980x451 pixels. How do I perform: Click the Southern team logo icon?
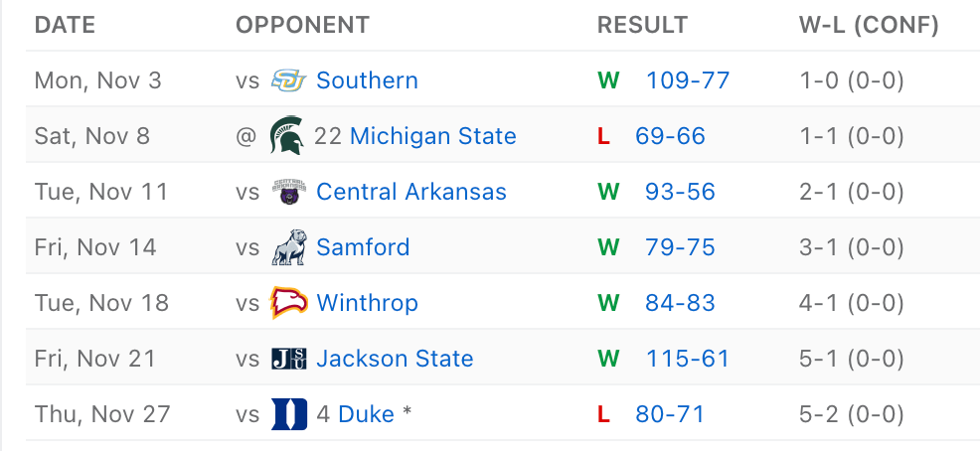coord(288,80)
